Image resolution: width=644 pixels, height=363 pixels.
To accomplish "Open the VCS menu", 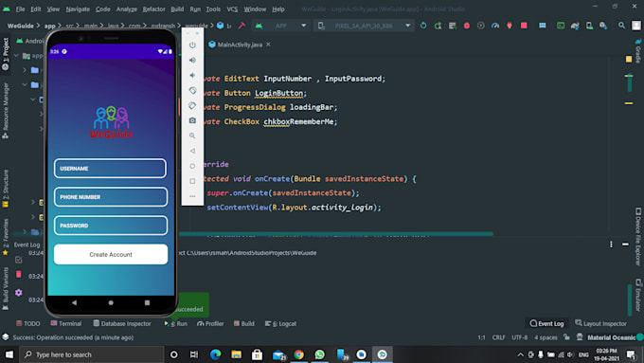I will (232, 9).
